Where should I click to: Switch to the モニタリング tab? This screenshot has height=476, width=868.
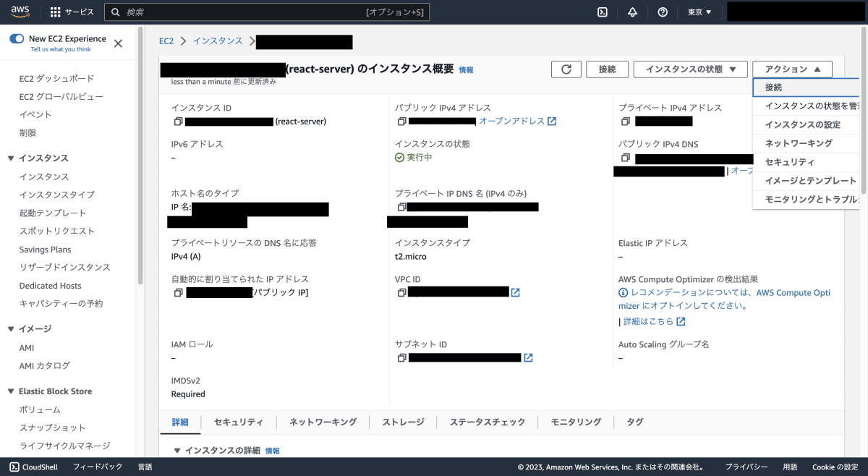tap(576, 422)
